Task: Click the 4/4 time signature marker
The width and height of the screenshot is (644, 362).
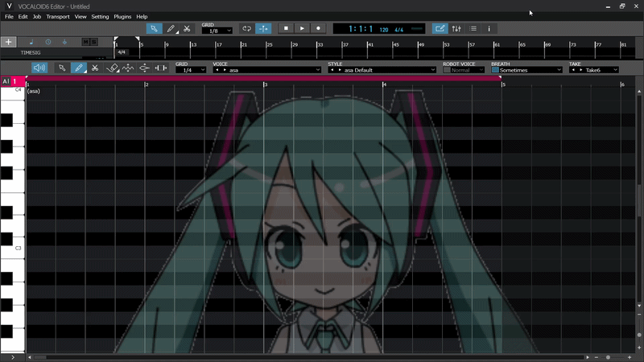Action: pyautogui.click(x=122, y=52)
